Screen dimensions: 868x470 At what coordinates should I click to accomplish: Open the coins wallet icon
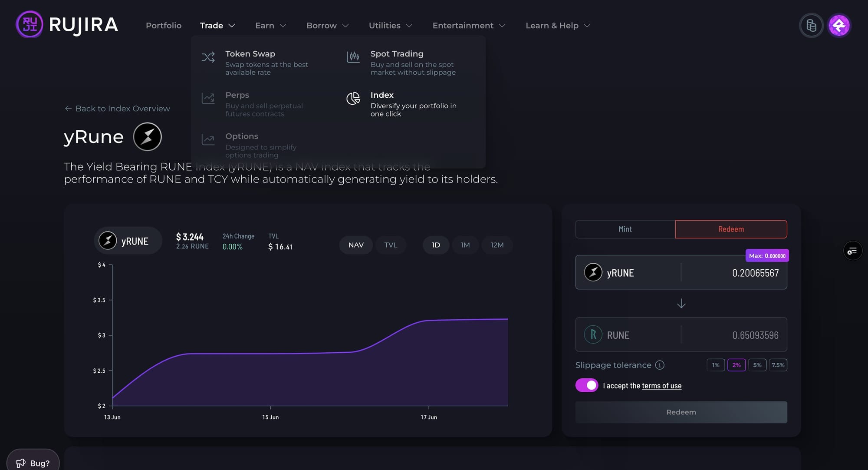[811, 26]
